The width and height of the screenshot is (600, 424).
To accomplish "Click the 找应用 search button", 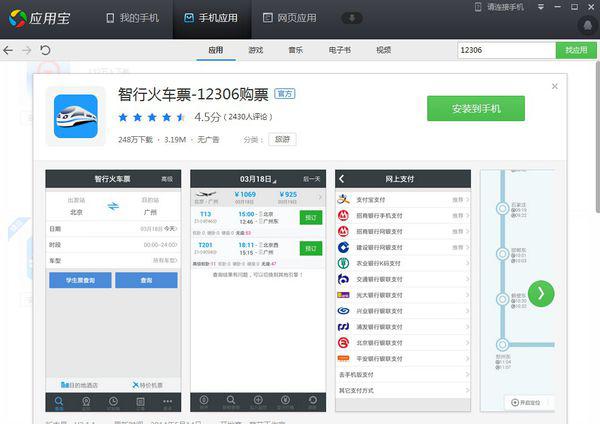I will [576, 49].
